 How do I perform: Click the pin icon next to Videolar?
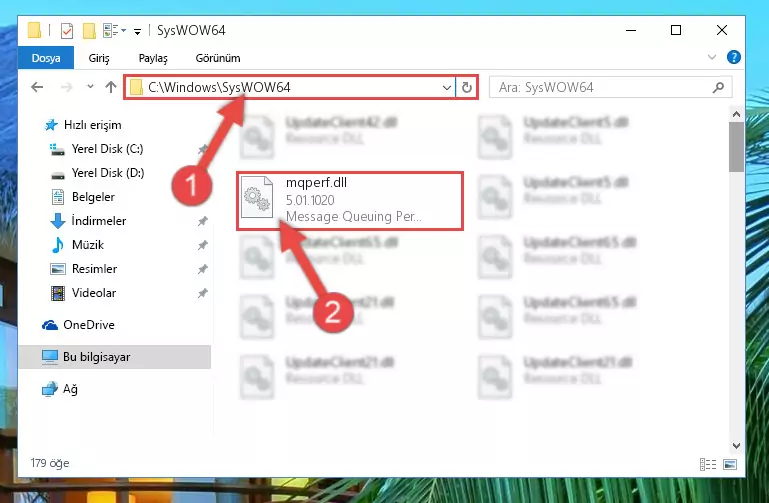(x=203, y=293)
